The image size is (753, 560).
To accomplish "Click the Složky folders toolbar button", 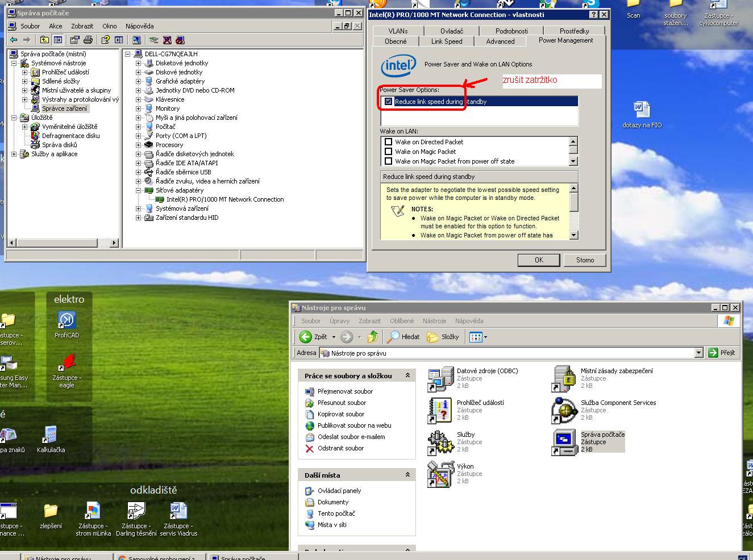I will tap(443, 337).
